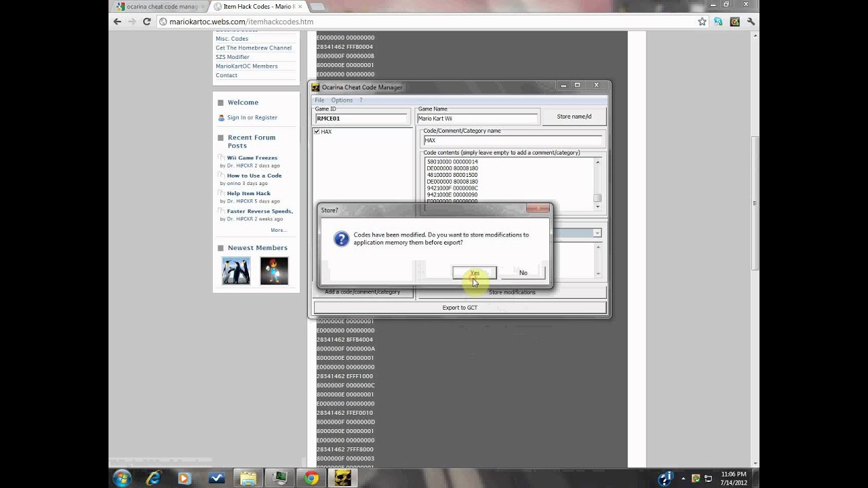Click the taskbar clock showing 11:06 PM
Viewport: 868px width, 488px height.
coord(734,479)
